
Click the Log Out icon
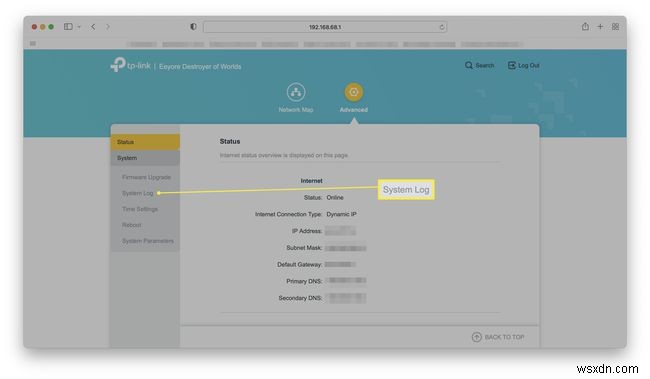pos(512,65)
